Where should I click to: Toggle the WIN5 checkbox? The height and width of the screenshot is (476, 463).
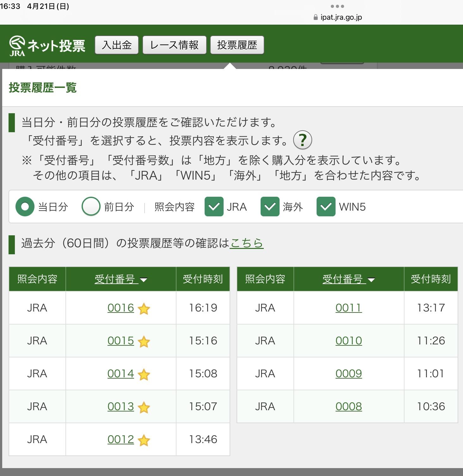tap(326, 207)
